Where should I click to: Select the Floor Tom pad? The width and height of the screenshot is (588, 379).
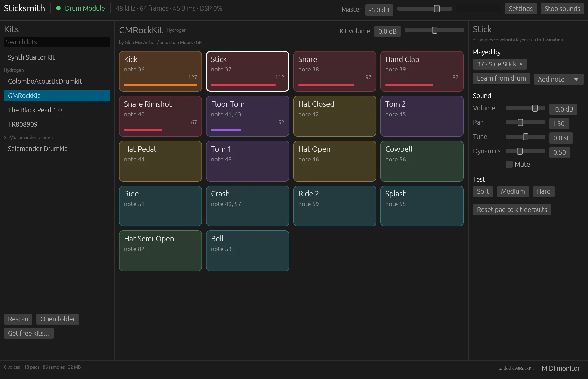tap(247, 116)
